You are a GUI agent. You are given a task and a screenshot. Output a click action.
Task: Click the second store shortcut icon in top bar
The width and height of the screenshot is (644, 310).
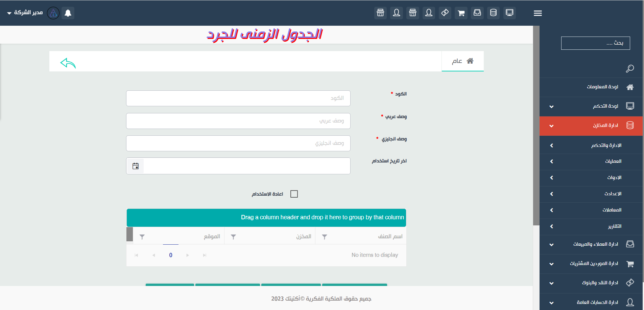pos(413,13)
